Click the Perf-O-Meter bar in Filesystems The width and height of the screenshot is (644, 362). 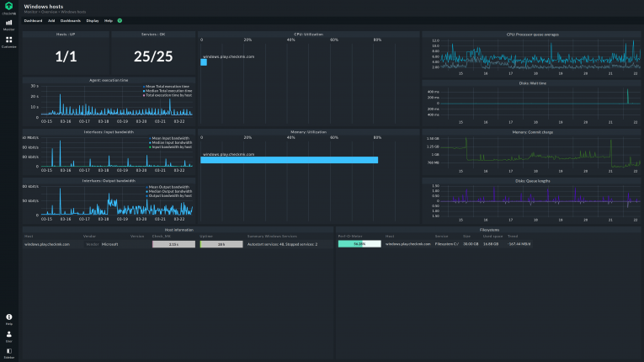pos(359,244)
